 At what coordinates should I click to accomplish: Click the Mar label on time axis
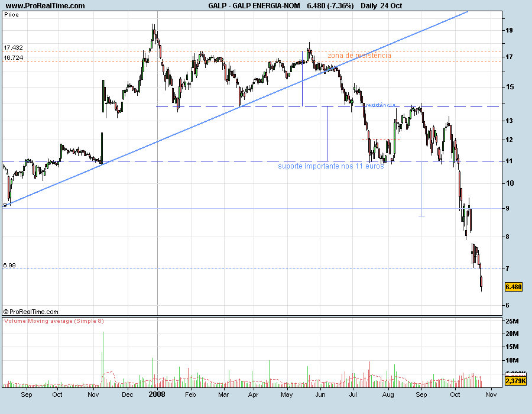tap(223, 394)
